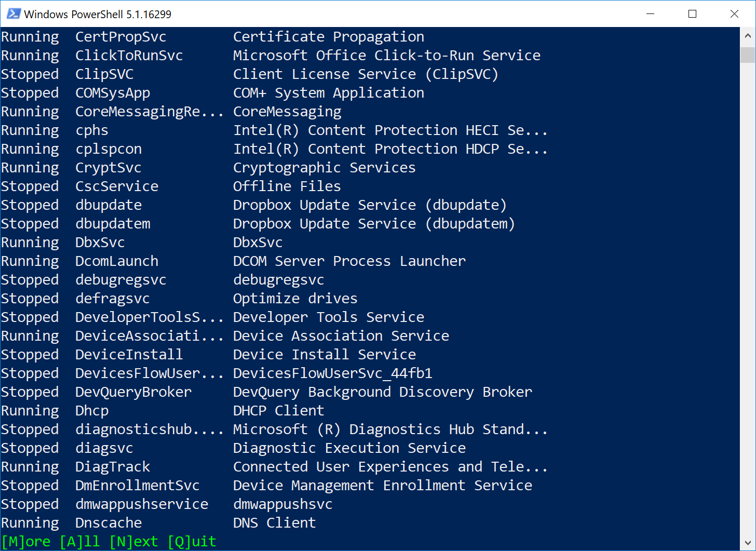Click 'Device Install Service' display name
The width and height of the screenshot is (756, 551).
pos(325,355)
